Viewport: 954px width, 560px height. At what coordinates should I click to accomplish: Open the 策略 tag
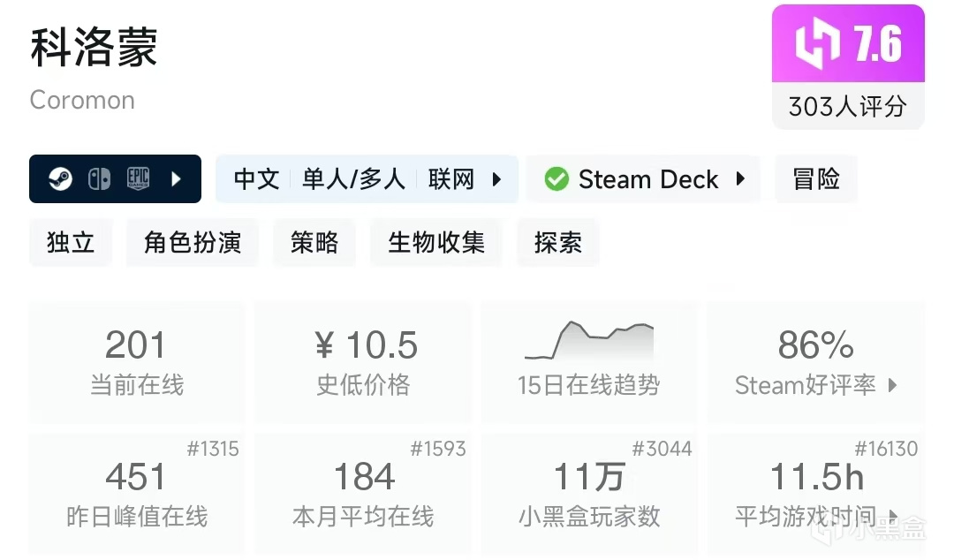tap(314, 242)
